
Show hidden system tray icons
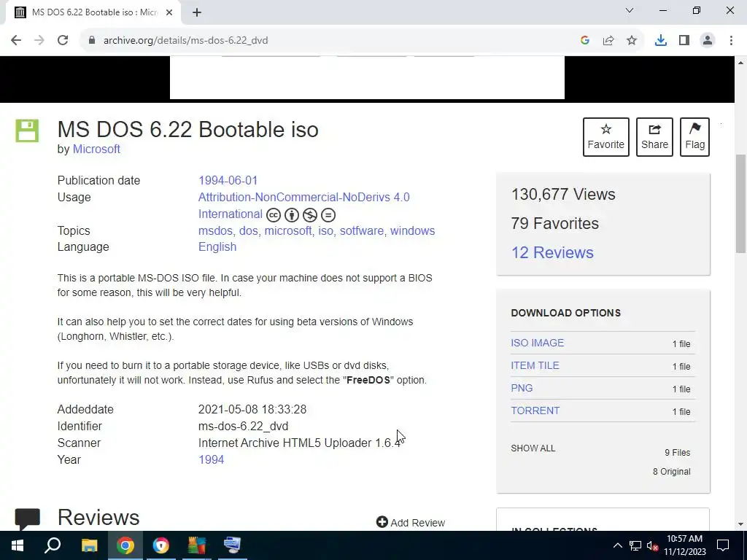click(617, 545)
